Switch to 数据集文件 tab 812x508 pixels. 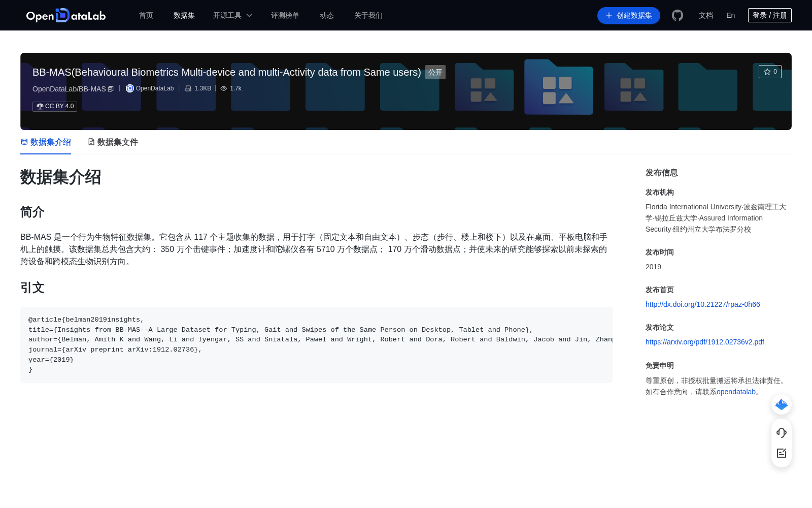(113, 142)
